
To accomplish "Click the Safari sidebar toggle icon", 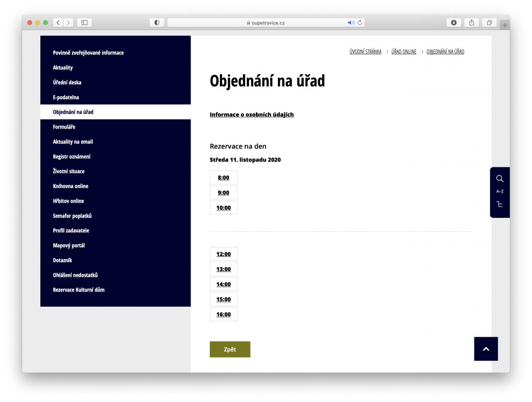I will point(84,23).
